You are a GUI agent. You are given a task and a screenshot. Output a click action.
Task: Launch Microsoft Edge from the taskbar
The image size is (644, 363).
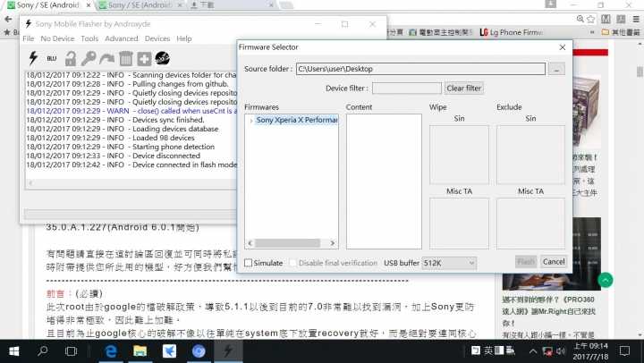(x=111, y=351)
